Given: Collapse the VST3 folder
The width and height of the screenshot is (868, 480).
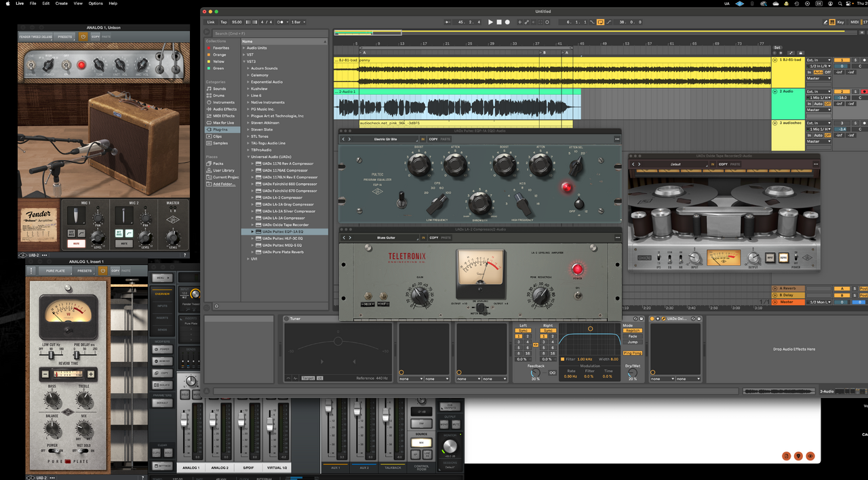Looking at the screenshot, I should (244, 62).
